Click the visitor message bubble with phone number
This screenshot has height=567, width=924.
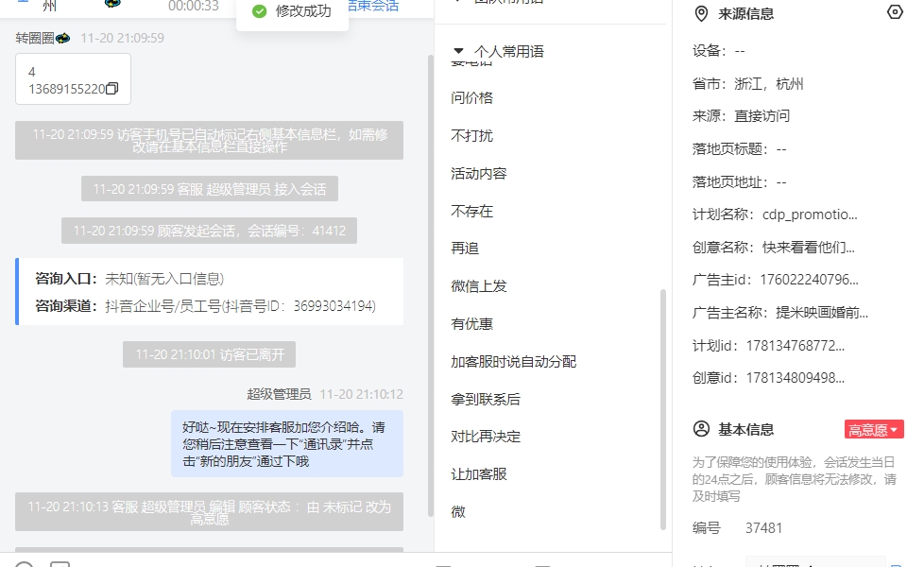[73, 79]
